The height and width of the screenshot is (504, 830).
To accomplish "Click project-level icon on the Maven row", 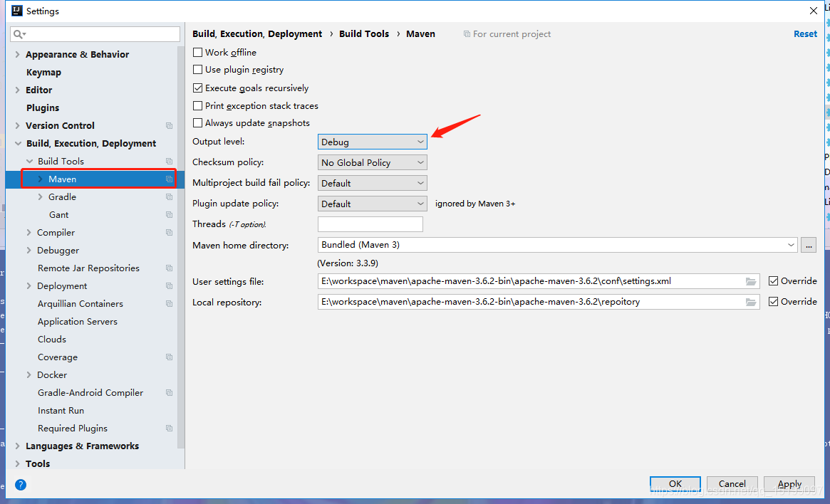I will (170, 179).
